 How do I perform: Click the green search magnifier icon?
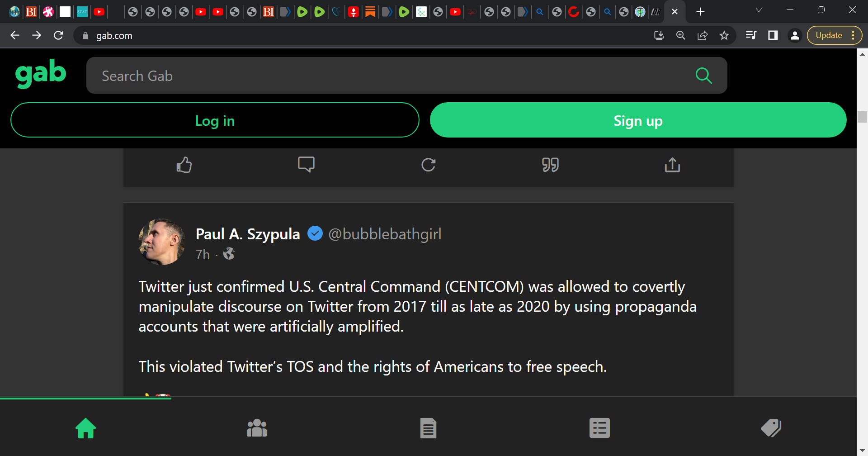point(703,76)
